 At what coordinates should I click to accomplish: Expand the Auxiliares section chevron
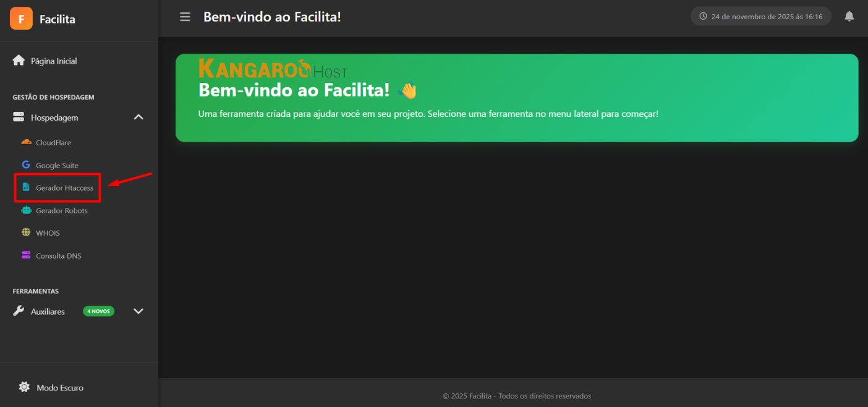coord(138,311)
